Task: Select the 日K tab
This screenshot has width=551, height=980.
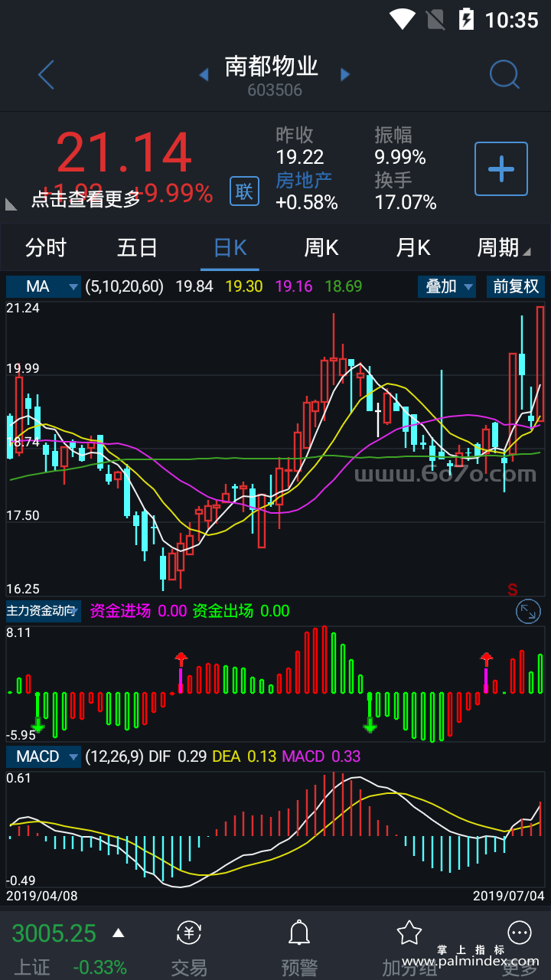Action: coord(230,247)
